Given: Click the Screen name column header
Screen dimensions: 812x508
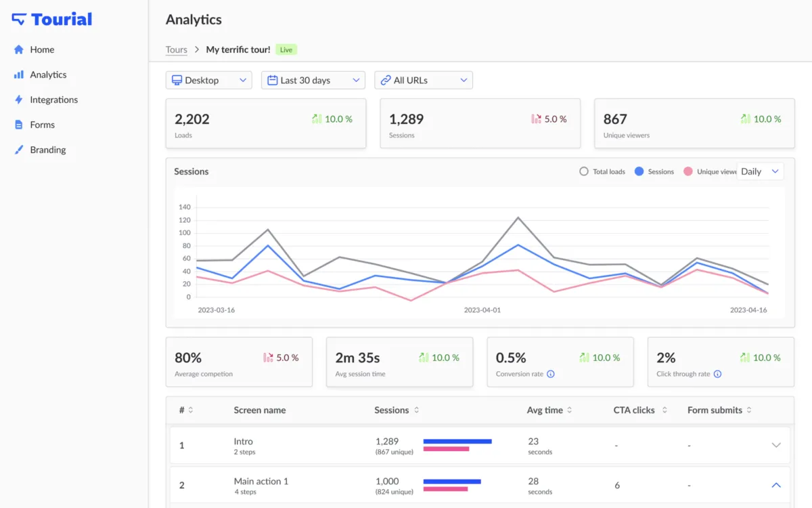Looking at the screenshot, I should pos(260,410).
